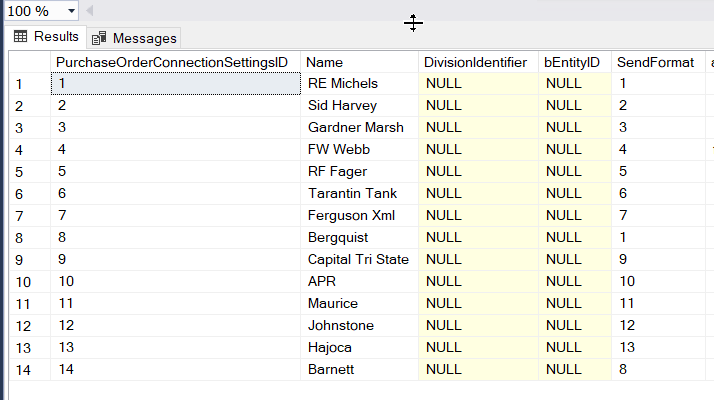Click the ID cell of the Ferguson Xml row
Image resolution: width=714 pixels, height=400 pixels.
175,215
